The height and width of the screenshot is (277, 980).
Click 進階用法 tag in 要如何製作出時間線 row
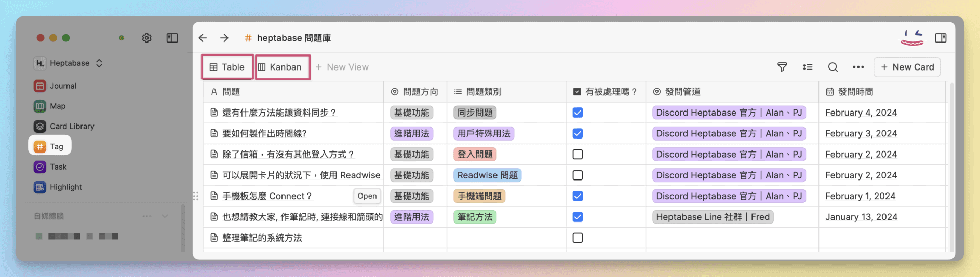(x=411, y=133)
